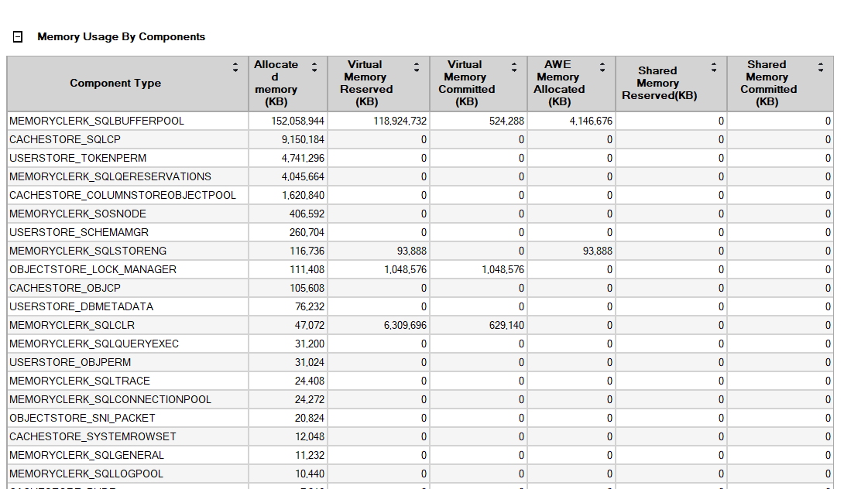Select the MEMORYCLERK_SOSNODE row name
This screenshot has height=489, width=868.
(77, 214)
